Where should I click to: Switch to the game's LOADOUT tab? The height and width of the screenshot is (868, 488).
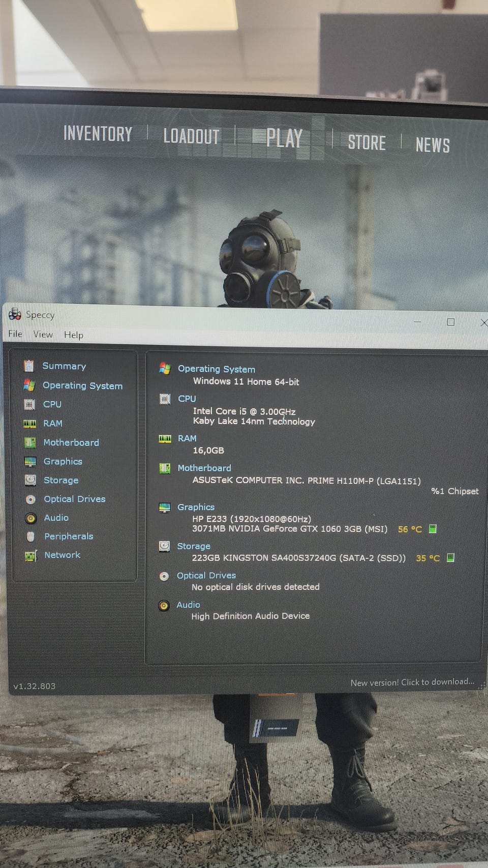191,136
